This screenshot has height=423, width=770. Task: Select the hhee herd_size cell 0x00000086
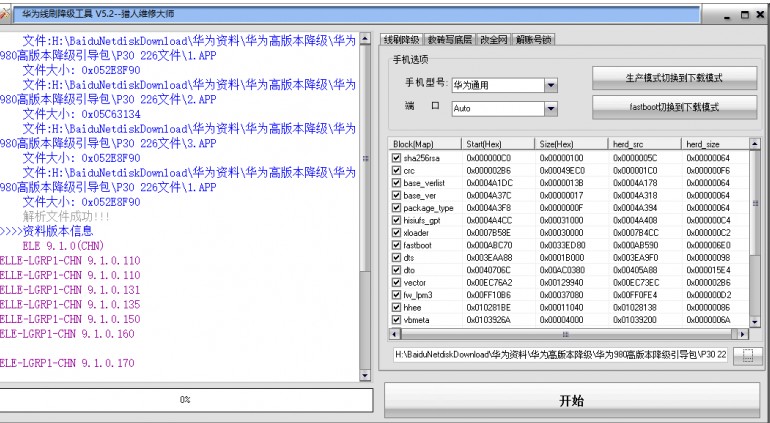tap(708, 308)
